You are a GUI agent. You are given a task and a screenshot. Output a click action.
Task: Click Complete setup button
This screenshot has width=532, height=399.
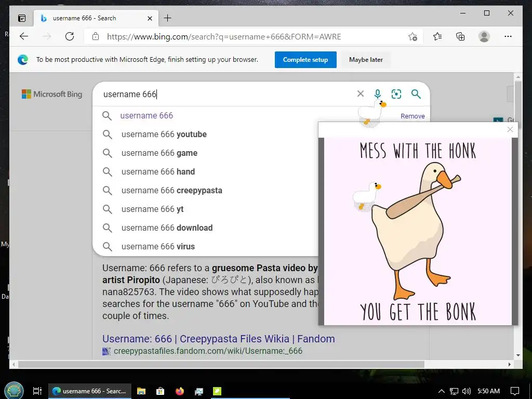click(x=305, y=60)
